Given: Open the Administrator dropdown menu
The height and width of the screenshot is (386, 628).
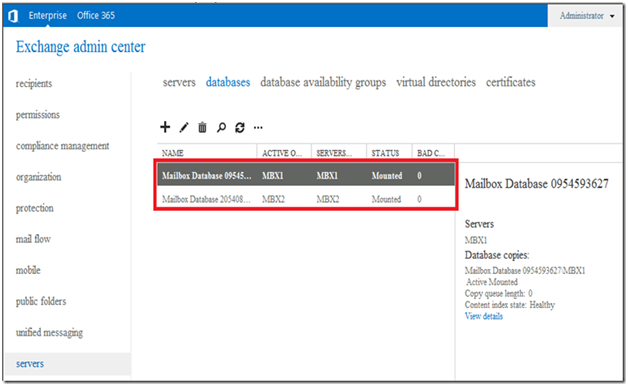Looking at the screenshot, I should [587, 16].
